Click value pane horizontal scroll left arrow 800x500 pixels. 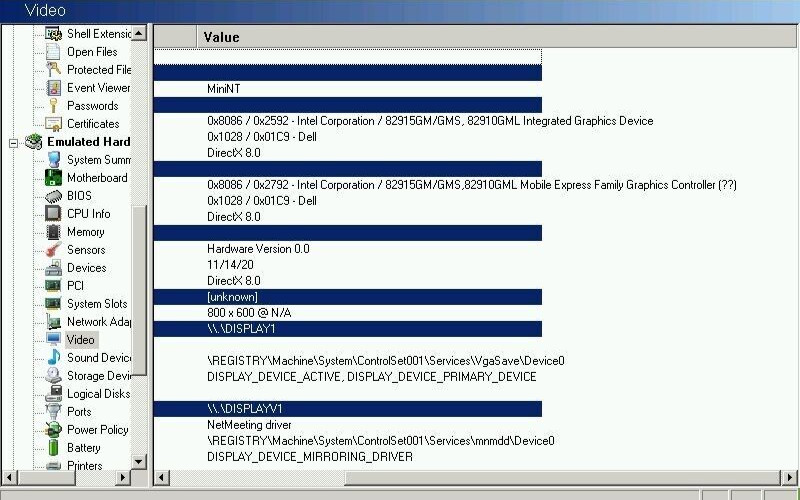[x=162, y=478]
